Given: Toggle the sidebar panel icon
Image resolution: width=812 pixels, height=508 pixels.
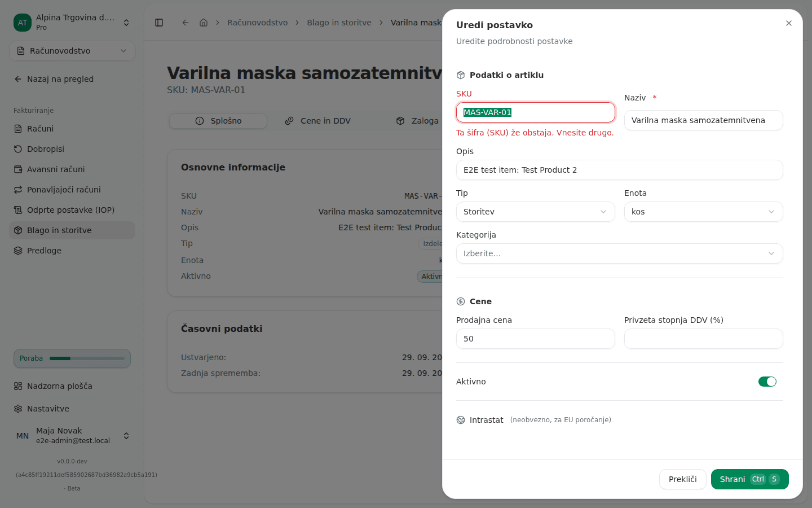Looking at the screenshot, I should click(159, 23).
